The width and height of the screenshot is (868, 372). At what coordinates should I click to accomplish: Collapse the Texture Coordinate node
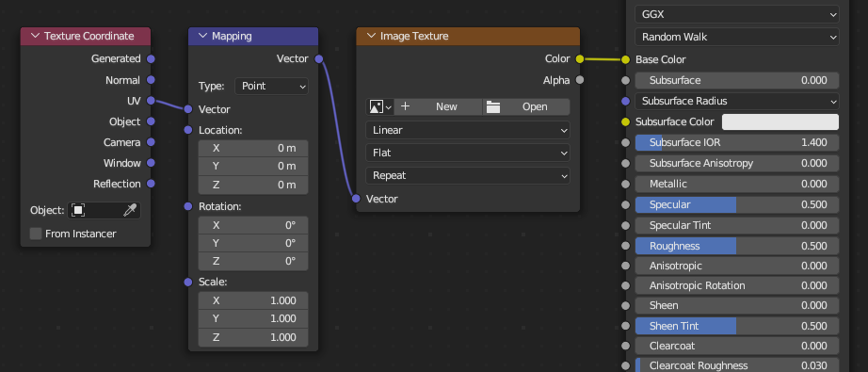[x=36, y=36]
